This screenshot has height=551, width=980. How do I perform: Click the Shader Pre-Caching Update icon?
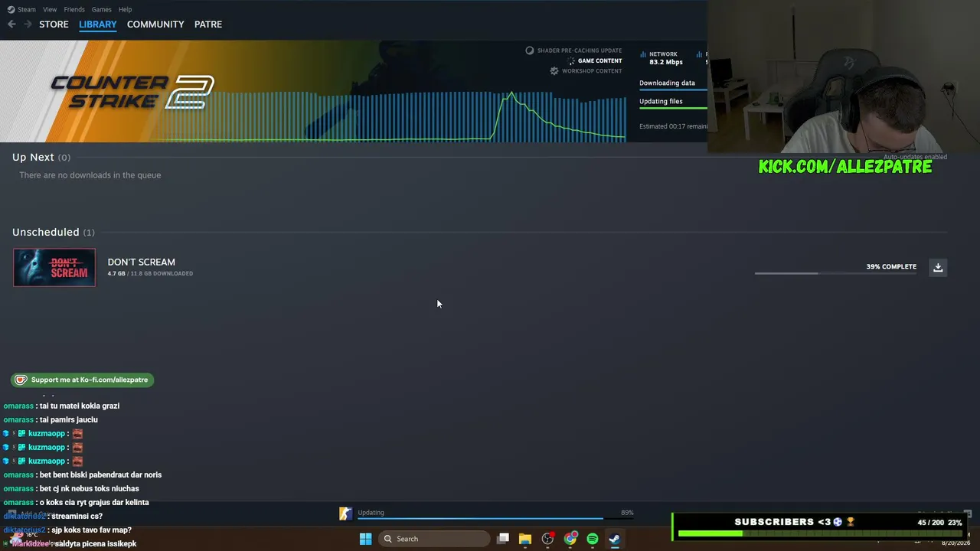click(x=530, y=51)
